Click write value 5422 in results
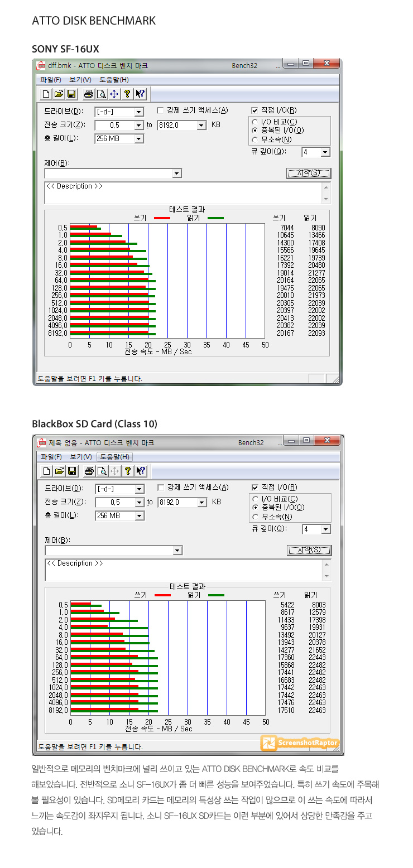Viewport: 413px width, 868px height. pyautogui.click(x=288, y=605)
